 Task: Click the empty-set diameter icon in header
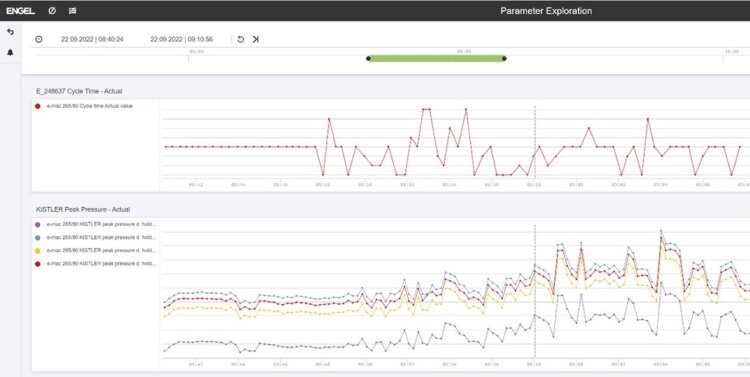[x=52, y=11]
